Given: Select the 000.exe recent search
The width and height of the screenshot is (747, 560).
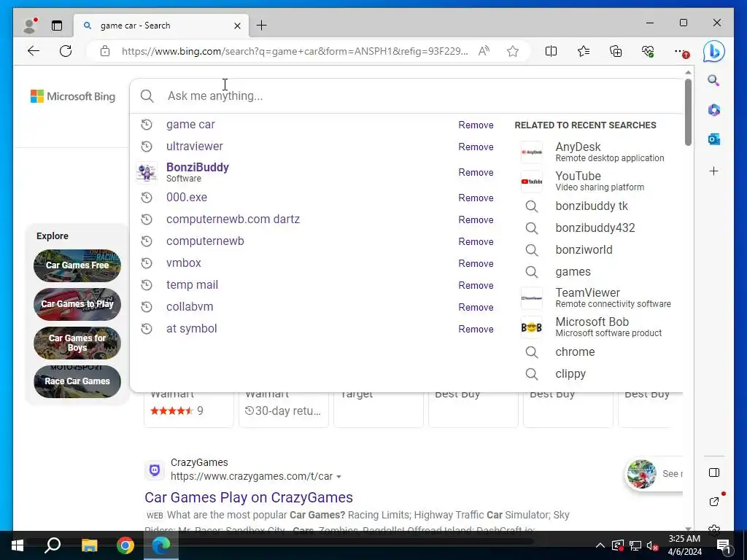Looking at the screenshot, I should pyautogui.click(x=187, y=197).
